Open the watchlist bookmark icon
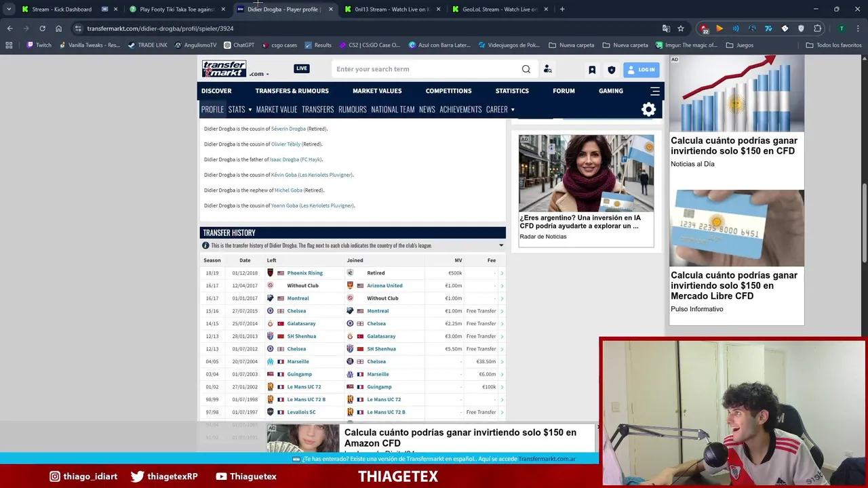The image size is (868, 488). pos(592,69)
